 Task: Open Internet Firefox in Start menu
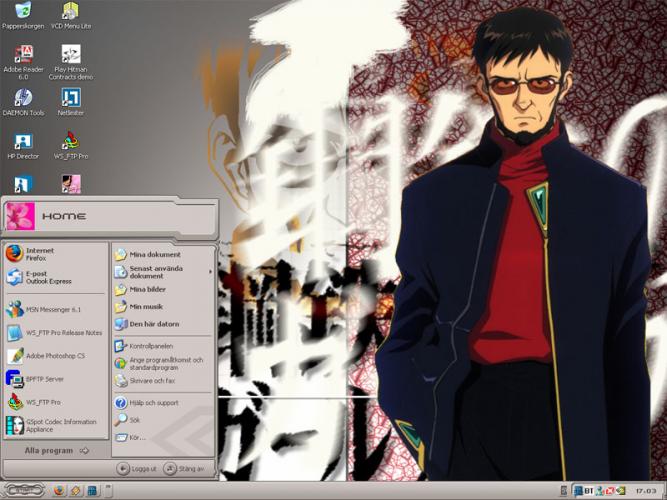[55, 254]
